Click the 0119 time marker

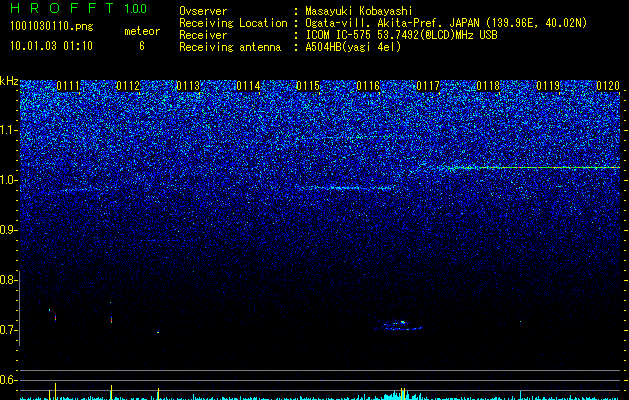click(548, 86)
